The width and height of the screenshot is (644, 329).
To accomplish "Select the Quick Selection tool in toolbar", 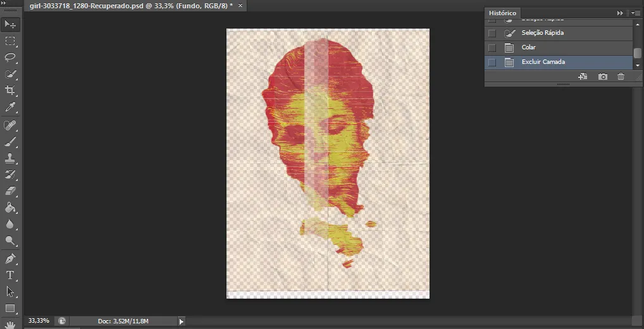I will coord(10,74).
